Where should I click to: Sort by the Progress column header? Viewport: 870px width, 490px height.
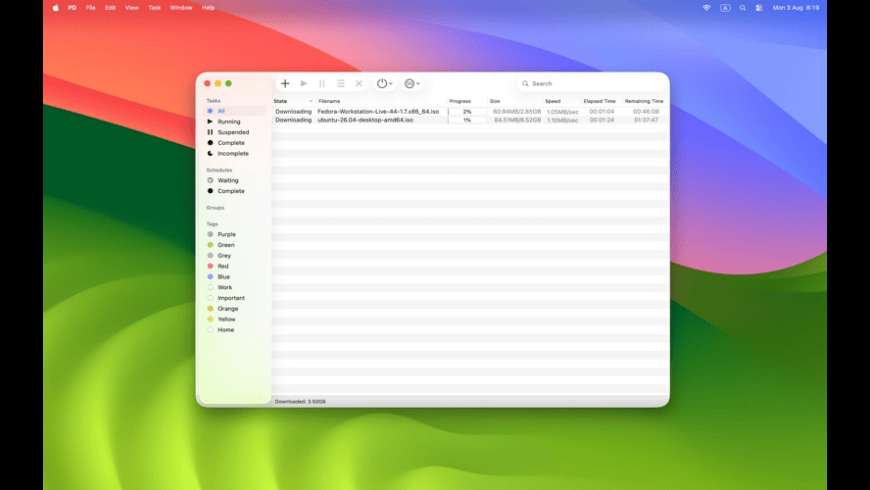pyautogui.click(x=467, y=101)
